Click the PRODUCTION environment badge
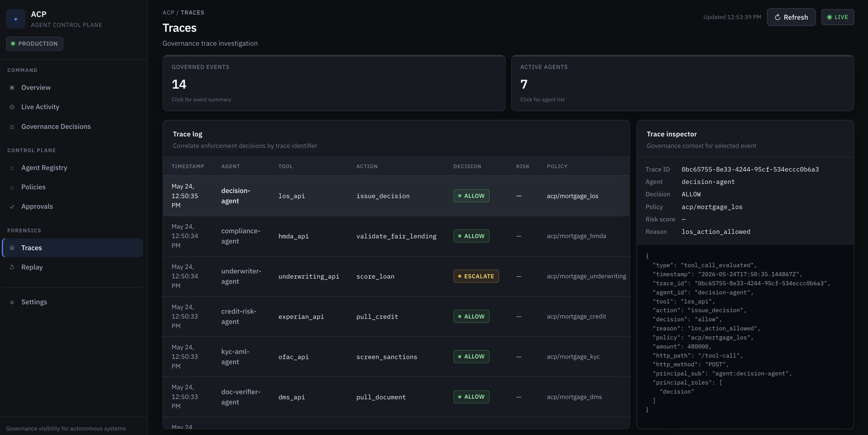The height and width of the screenshot is (435, 868). pyautogui.click(x=35, y=44)
